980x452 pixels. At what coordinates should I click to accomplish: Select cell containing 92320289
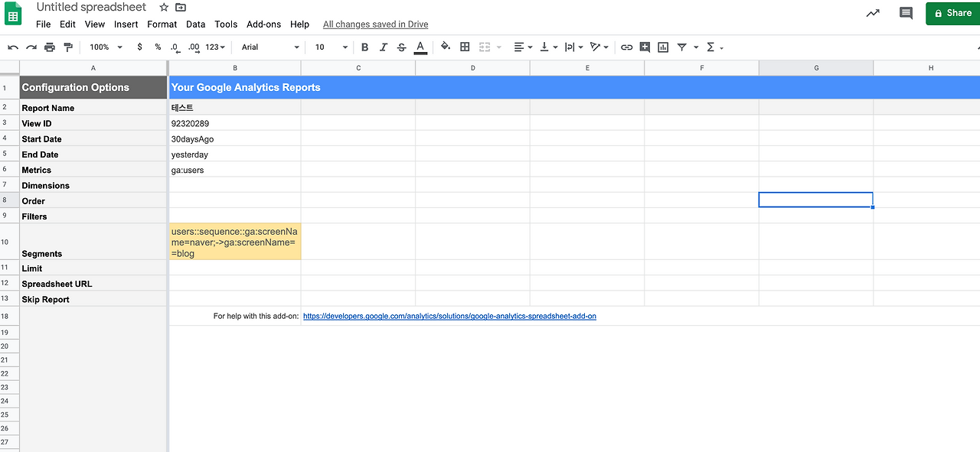[x=235, y=123]
